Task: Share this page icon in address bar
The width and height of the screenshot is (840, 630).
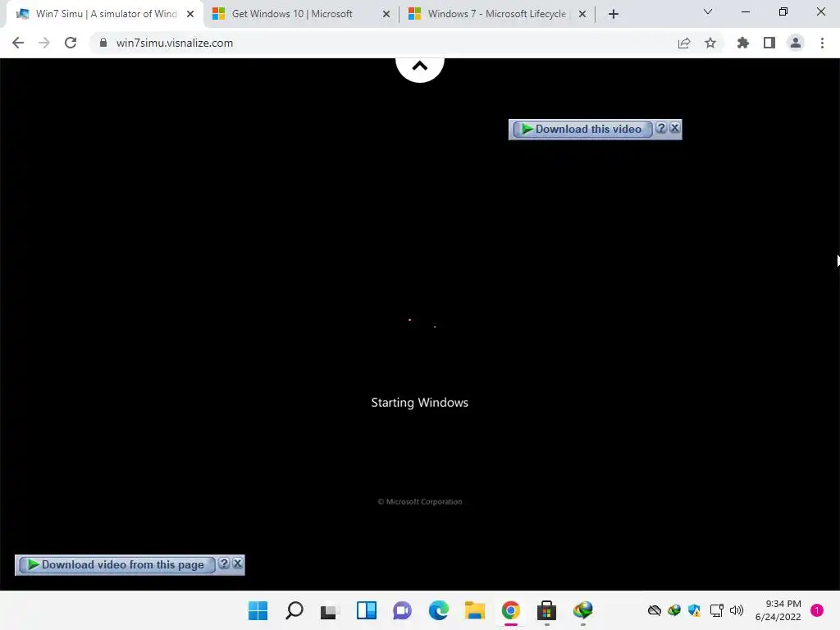Action: pos(684,43)
